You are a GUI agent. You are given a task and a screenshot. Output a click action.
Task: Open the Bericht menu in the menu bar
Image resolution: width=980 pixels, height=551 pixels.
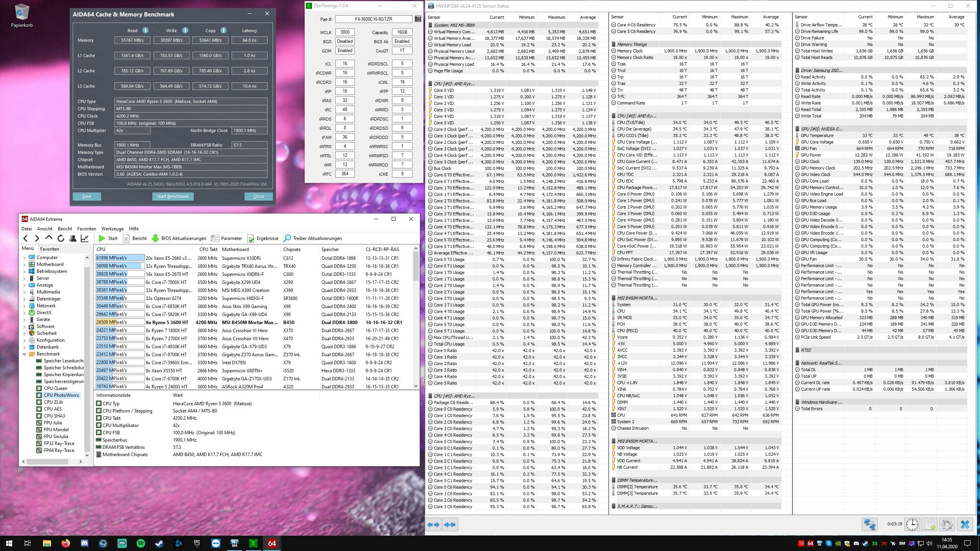[x=65, y=228]
